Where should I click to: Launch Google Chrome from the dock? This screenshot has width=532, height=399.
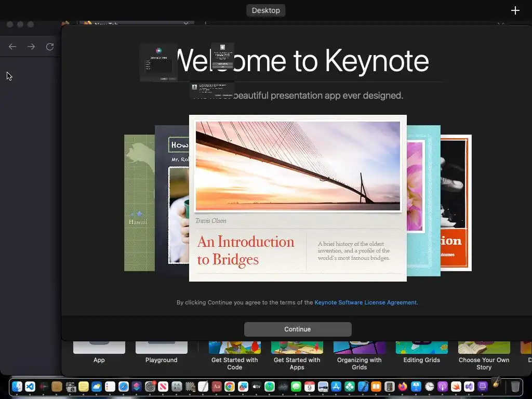[229, 387]
